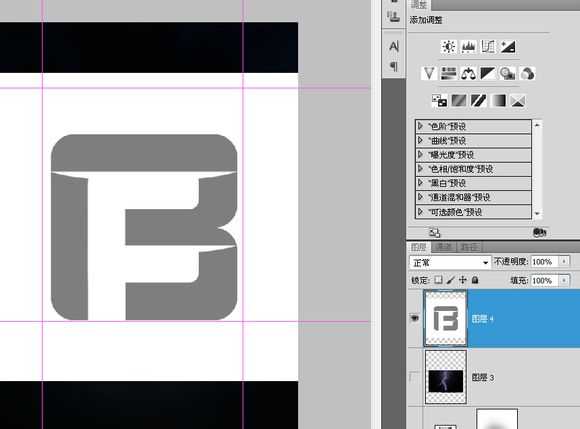Add an Exposure adjustment layer
The image size is (580, 429).
[x=508, y=47]
